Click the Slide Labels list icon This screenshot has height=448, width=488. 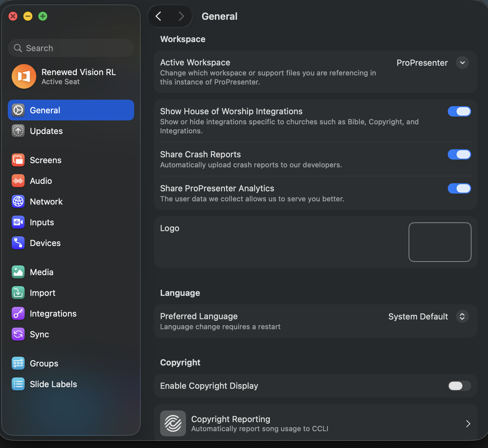tap(18, 384)
